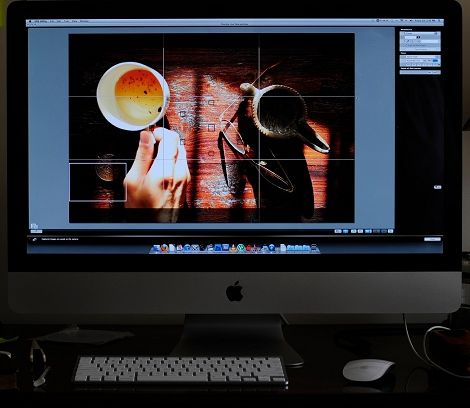Open the selector in the Tools panel
This screenshot has width=470, height=408.
point(421,57)
